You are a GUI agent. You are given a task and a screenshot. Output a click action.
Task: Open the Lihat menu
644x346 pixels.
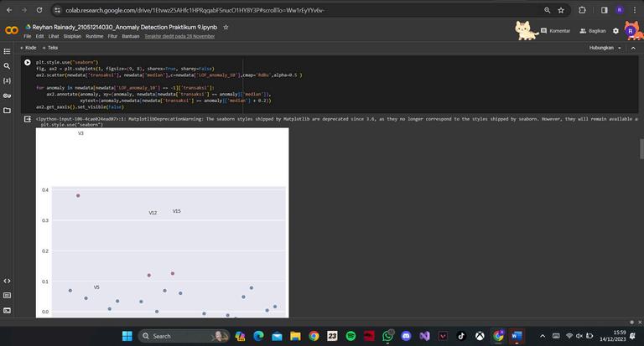[54, 37]
